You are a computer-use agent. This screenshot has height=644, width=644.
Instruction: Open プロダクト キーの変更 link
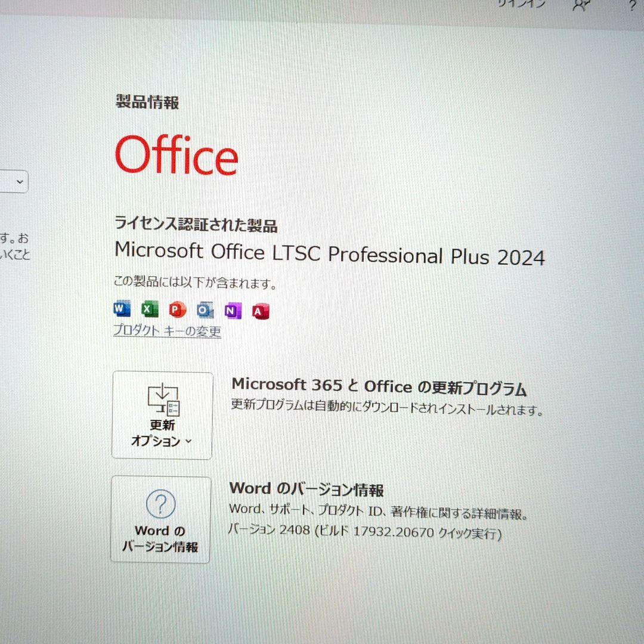[167, 331]
